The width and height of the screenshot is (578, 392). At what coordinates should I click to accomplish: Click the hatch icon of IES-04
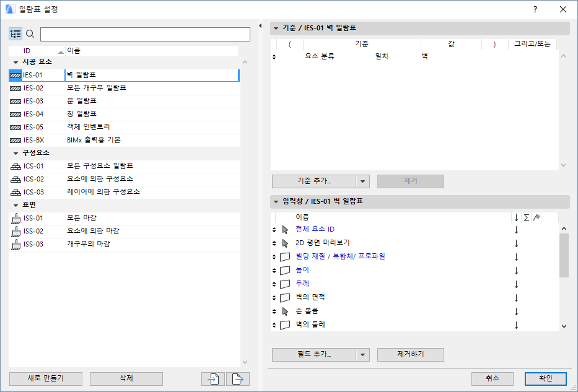pos(15,115)
